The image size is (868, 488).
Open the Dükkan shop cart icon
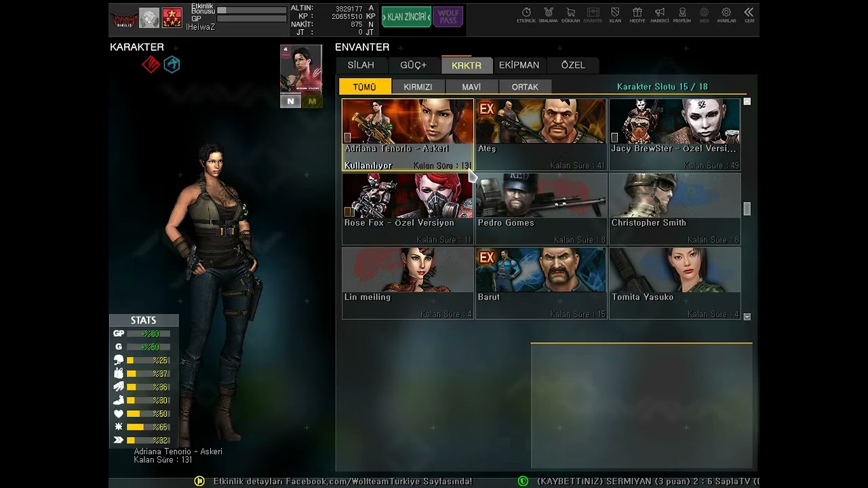tap(570, 15)
